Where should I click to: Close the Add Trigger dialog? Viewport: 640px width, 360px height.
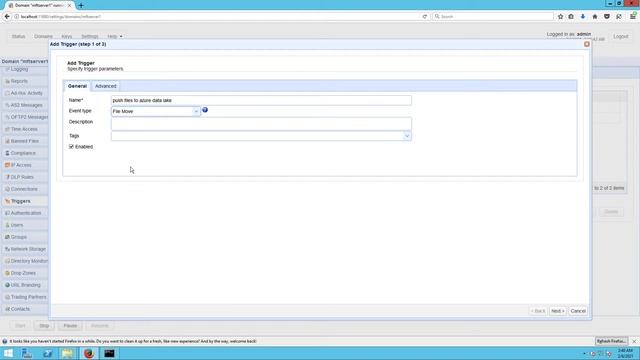point(587,44)
